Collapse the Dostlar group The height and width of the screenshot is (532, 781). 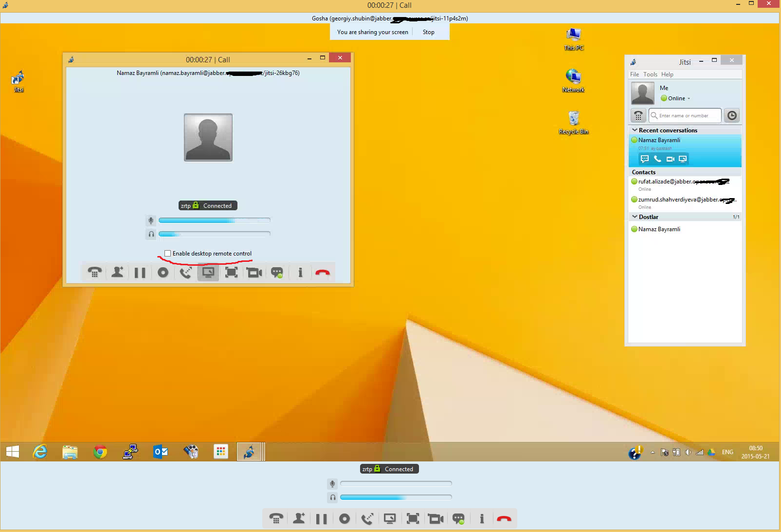[x=635, y=217]
